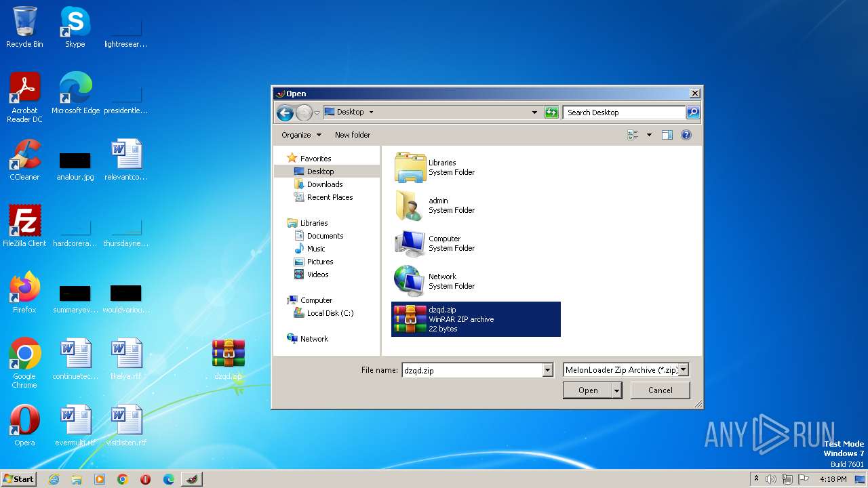
Task: Expand the address bar previous locations dropdown
Action: click(534, 113)
